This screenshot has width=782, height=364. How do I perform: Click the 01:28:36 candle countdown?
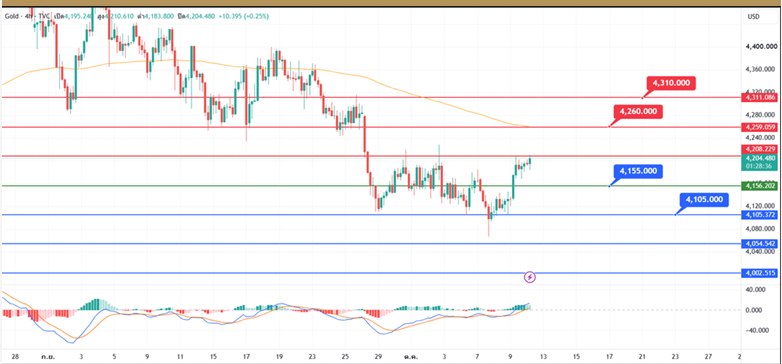[759, 166]
